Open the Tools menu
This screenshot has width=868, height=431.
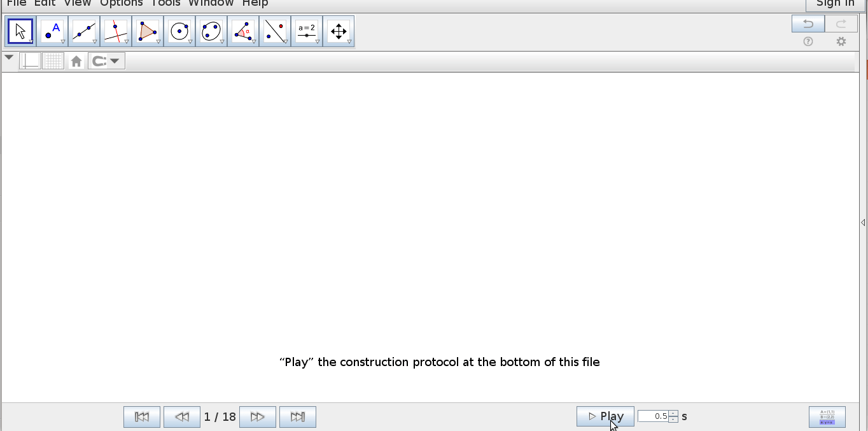click(165, 3)
